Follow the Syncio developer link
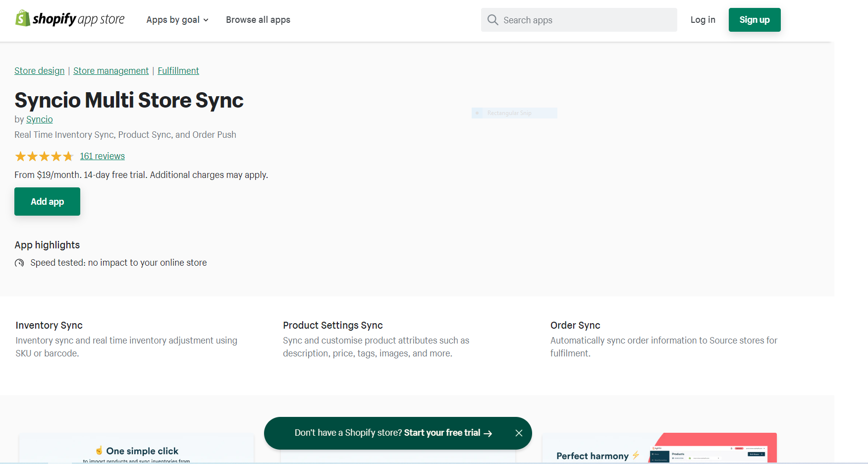 pos(39,119)
